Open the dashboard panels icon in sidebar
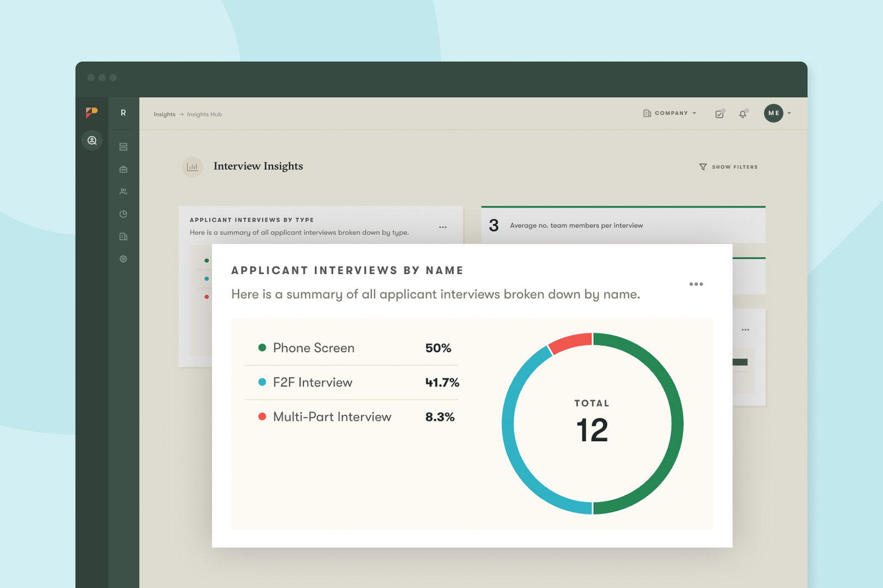This screenshot has height=588, width=883. point(123,147)
